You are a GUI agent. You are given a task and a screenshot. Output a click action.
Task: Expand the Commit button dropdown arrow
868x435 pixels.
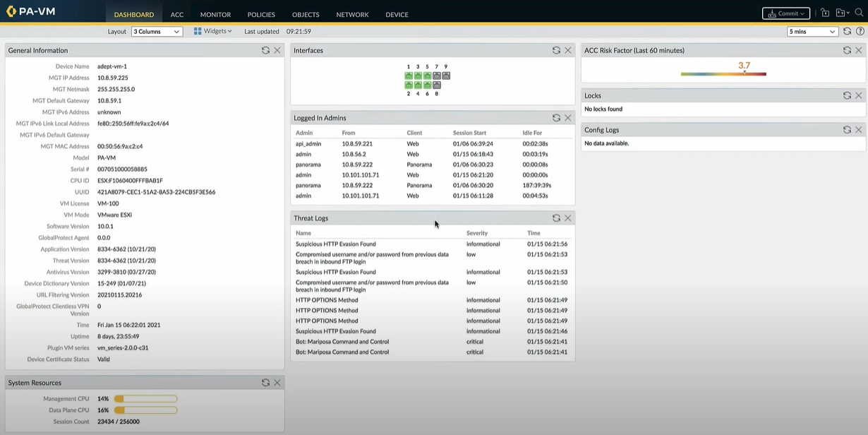tap(804, 12)
